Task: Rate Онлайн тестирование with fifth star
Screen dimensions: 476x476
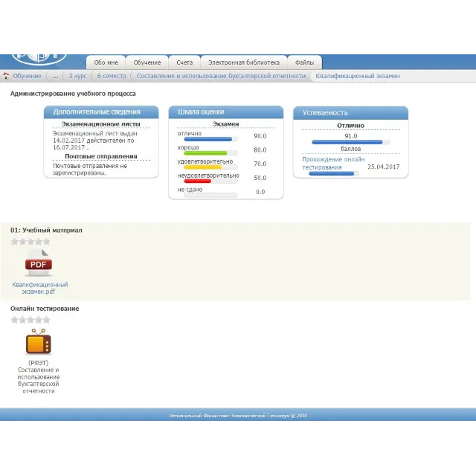Action: click(46, 320)
